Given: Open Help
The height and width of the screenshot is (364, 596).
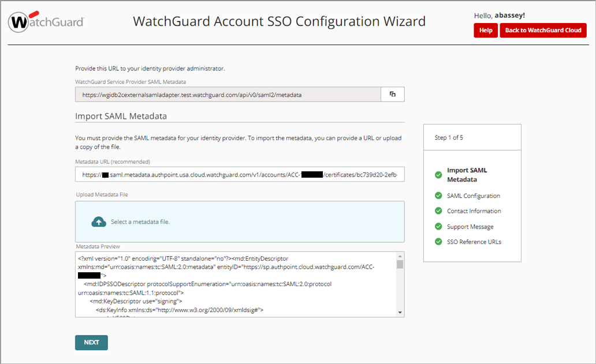Looking at the screenshot, I should point(485,30).
